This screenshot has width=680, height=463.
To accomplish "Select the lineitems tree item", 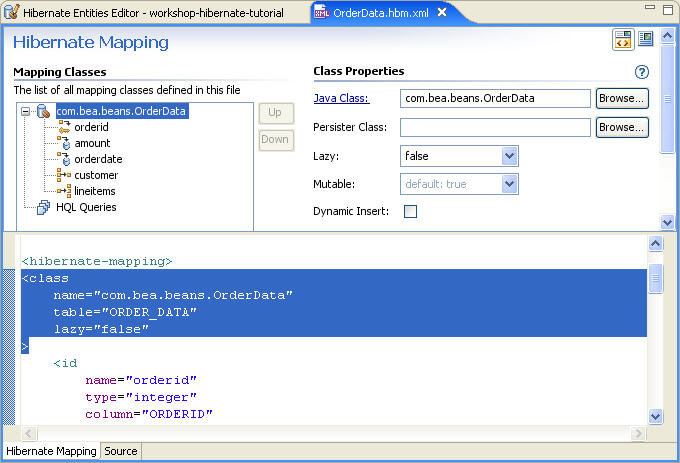I will click(95, 191).
